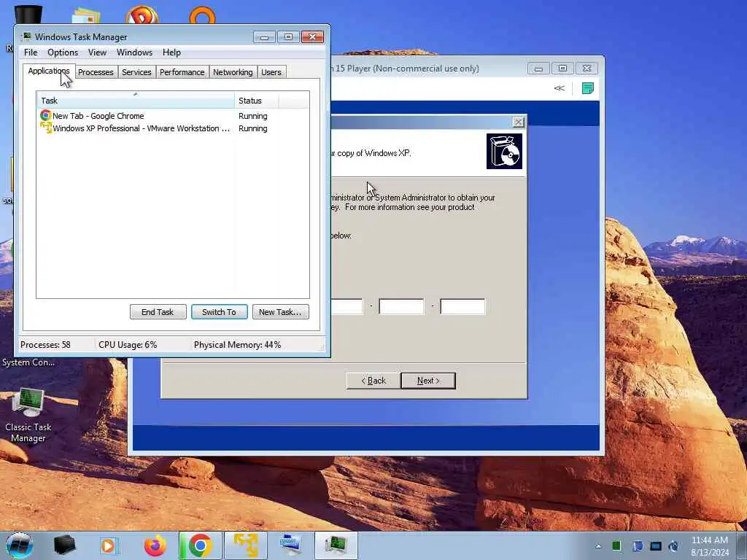This screenshot has height=560, width=747.
Task: Click the New Task... button
Action: pyautogui.click(x=280, y=312)
